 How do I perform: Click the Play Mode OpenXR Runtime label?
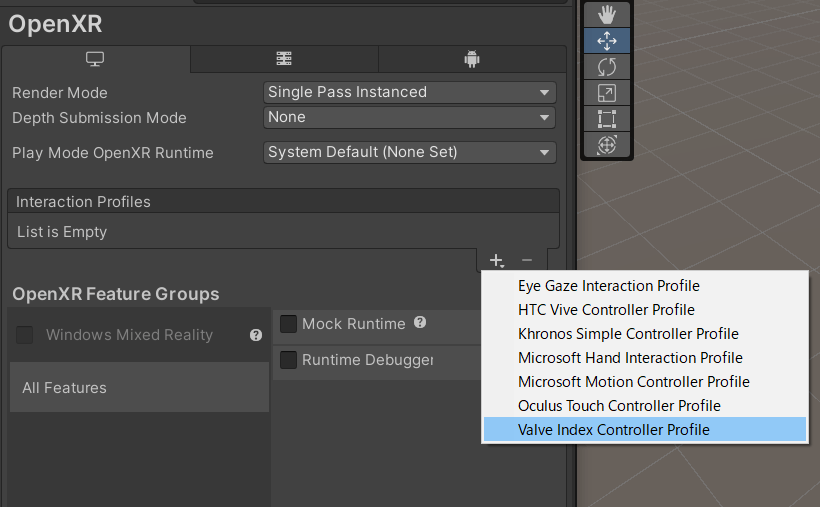point(113,153)
